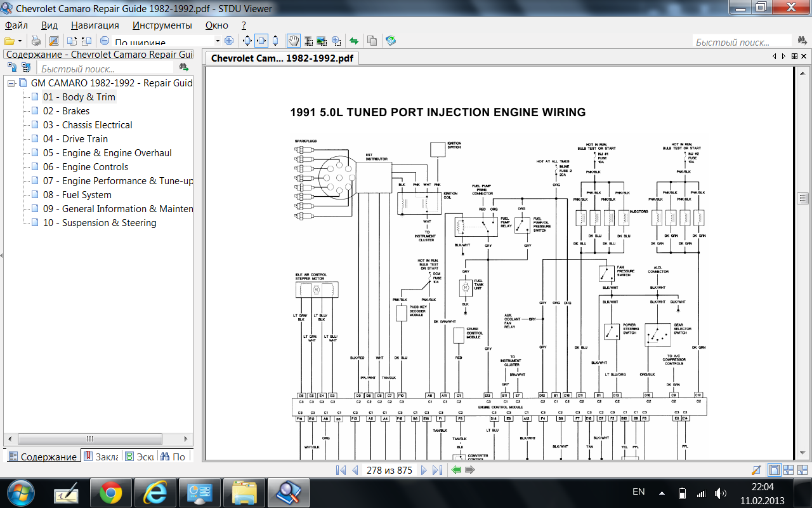Open Internet Explorer from the taskbar

(155, 492)
